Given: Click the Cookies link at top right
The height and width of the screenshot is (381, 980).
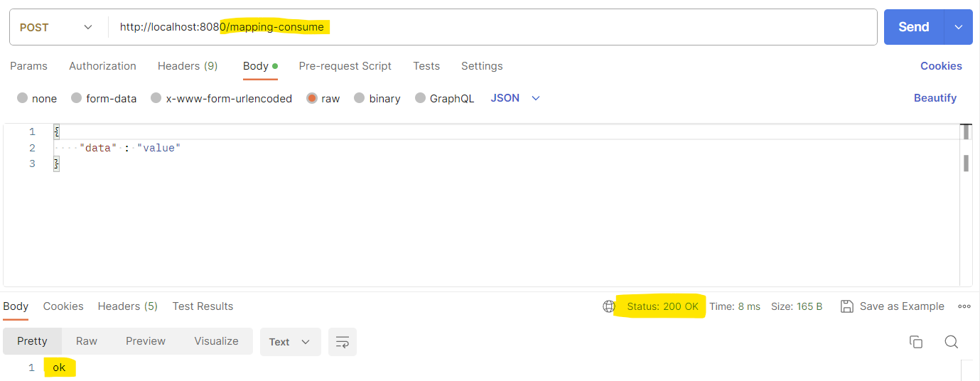Looking at the screenshot, I should coord(941,66).
